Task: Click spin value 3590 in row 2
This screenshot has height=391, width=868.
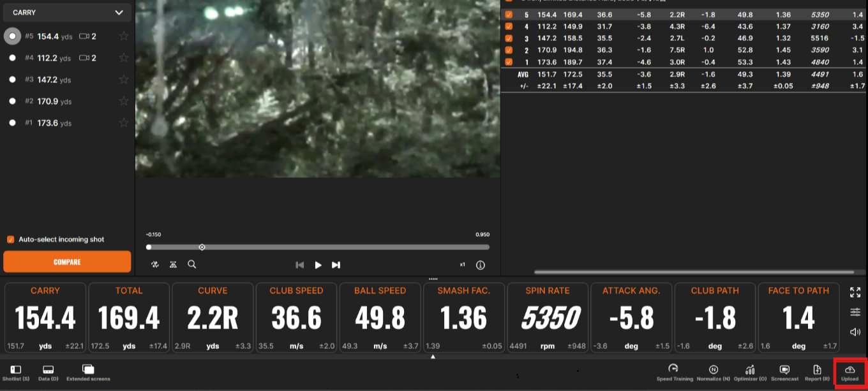Action: coord(819,50)
